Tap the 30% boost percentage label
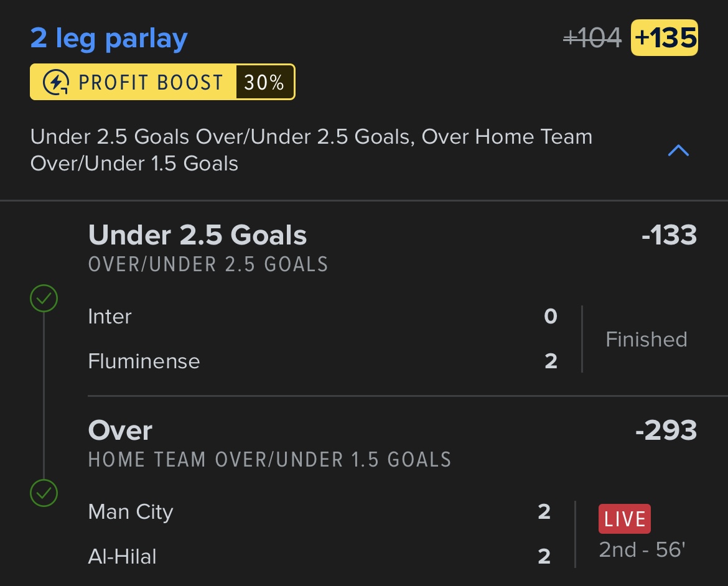 coord(264,82)
